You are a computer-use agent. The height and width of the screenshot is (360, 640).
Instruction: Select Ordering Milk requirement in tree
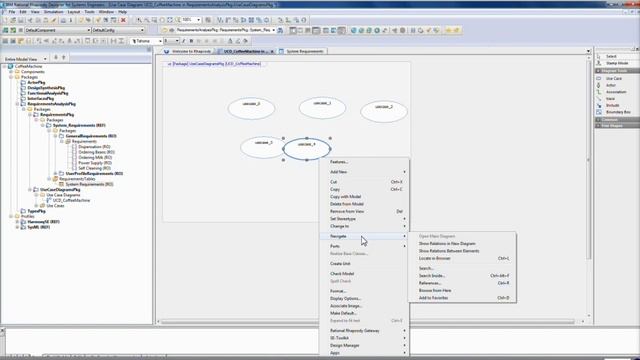95,158
